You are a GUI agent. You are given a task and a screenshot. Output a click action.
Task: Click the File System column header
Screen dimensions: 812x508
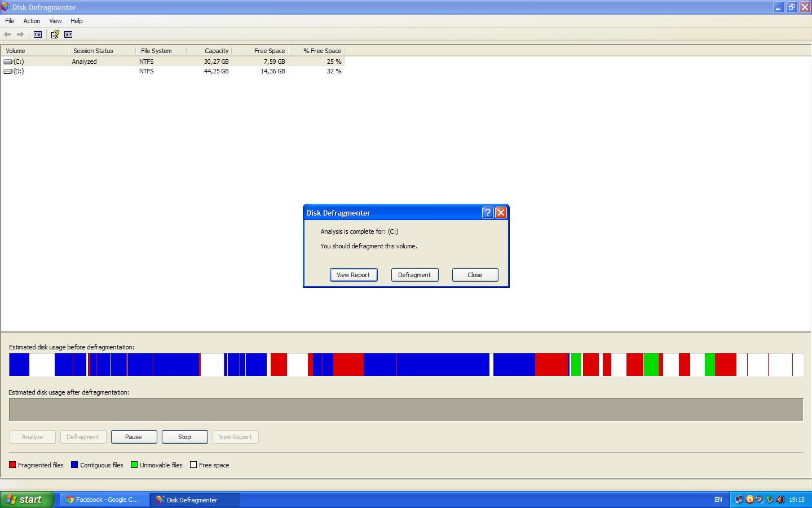click(161, 51)
